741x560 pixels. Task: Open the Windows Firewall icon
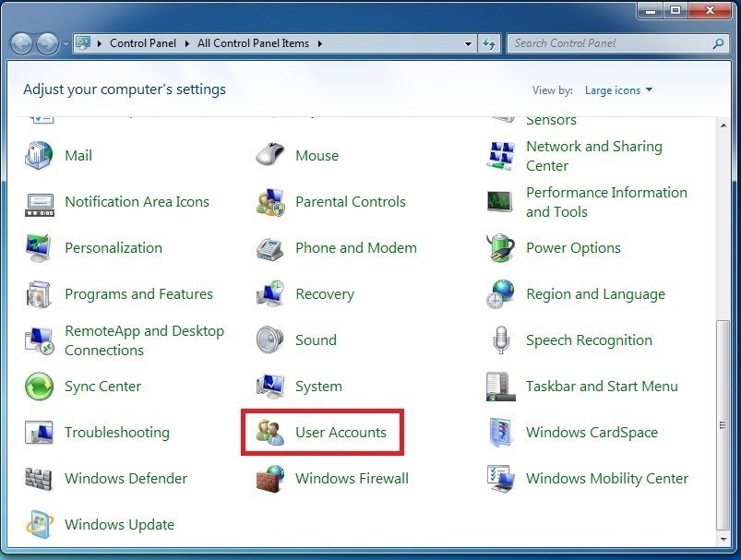[x=270, y=479]
